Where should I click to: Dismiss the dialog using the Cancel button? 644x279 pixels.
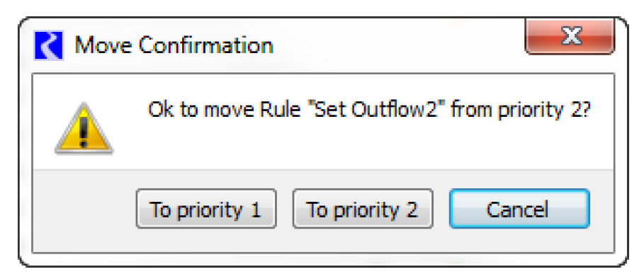(519, 208)
